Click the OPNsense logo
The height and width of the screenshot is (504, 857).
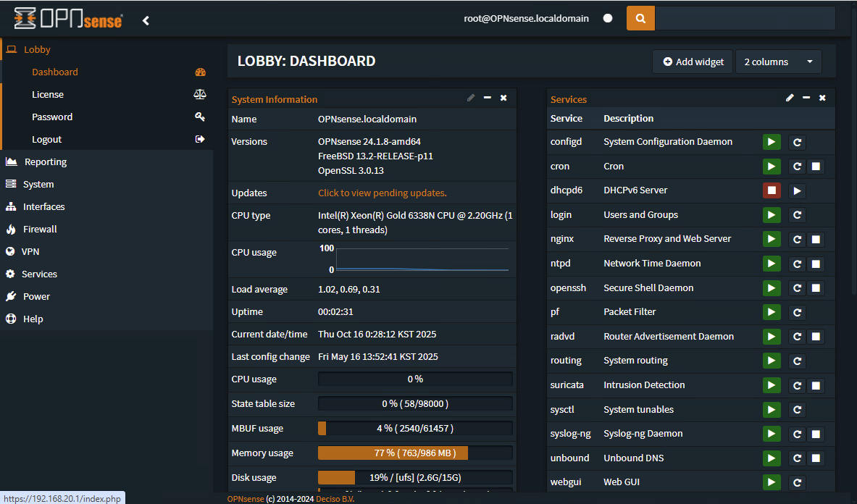[68, 19]
